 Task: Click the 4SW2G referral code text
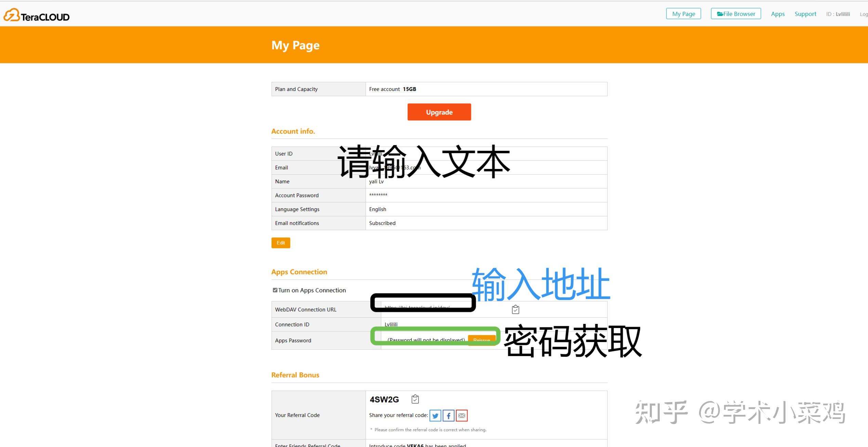pyautogui.click(x=384, y=399)
